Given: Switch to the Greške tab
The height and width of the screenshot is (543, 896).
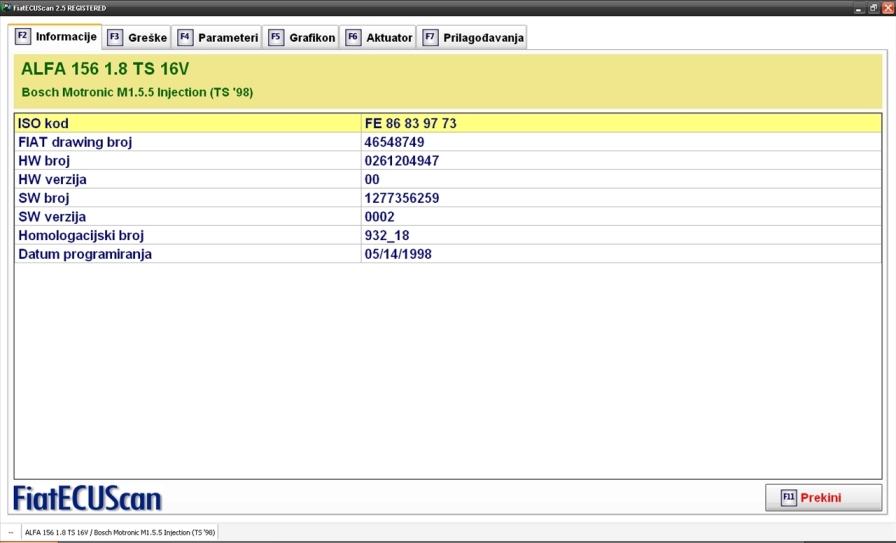Looking at the screenshot, I should tap(138, 38).
